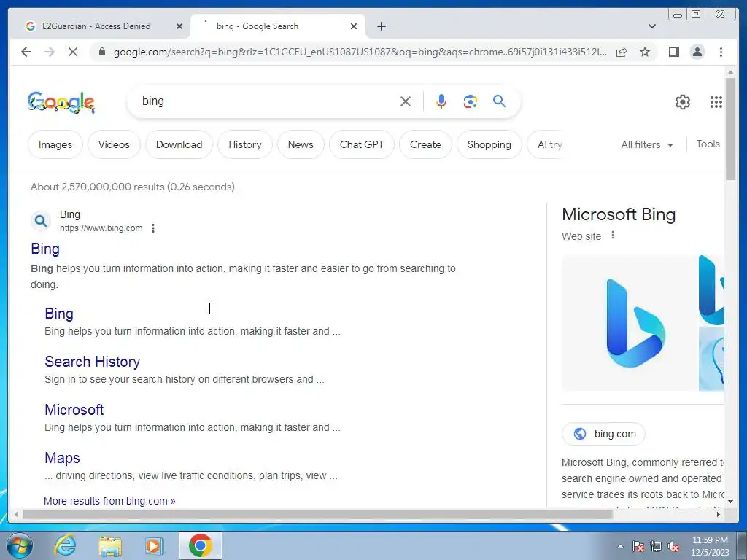Screen dimensions: 747x560
Task: Select the Chat GPT filter chip
Action: click(x=362, y=144)
